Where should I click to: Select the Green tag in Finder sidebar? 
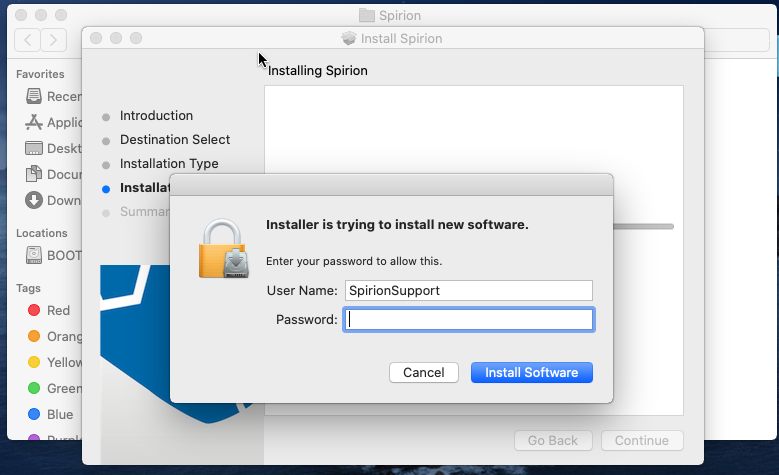55,388
